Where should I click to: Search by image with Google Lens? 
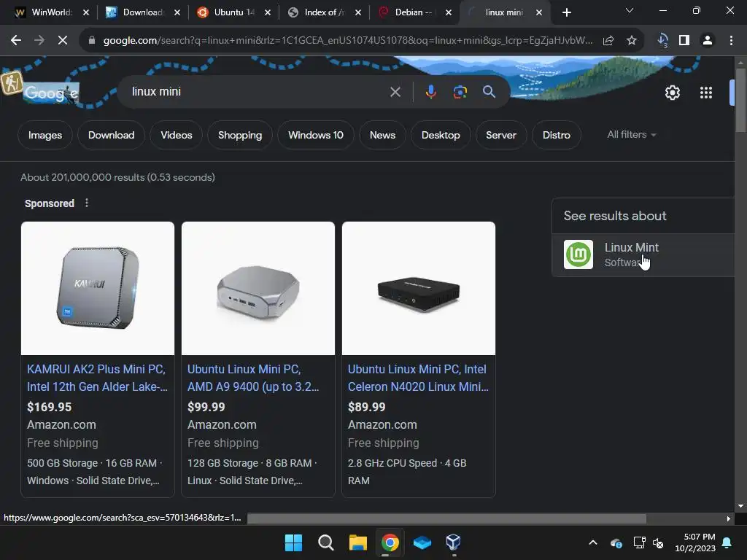coord(460,92)
